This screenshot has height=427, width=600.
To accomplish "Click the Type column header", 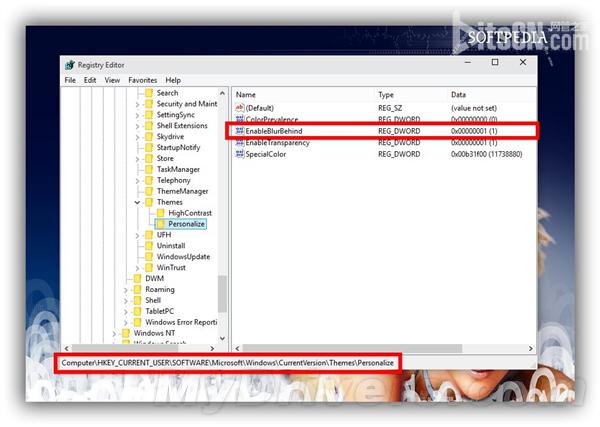I will (x=411, y=95).
